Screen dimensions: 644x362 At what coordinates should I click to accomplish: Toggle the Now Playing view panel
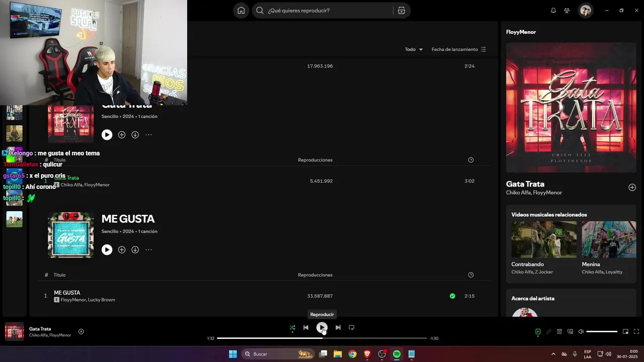(x=538, y=332)
